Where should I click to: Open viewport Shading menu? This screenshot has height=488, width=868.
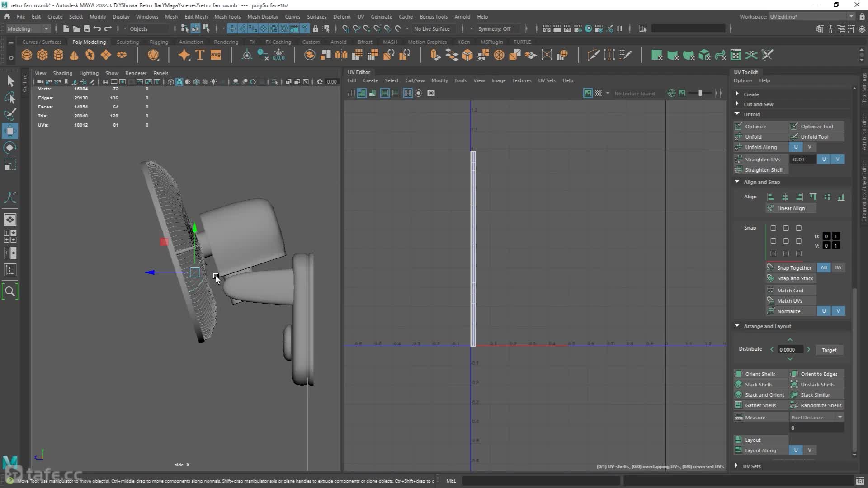[x=62, y=73]
